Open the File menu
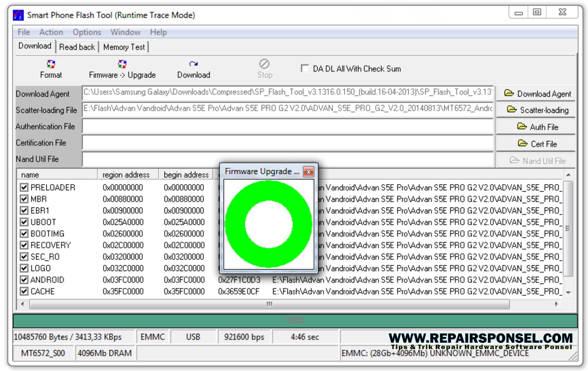The height and width of the screenshot is (371, 588). (x=23, y=32)
